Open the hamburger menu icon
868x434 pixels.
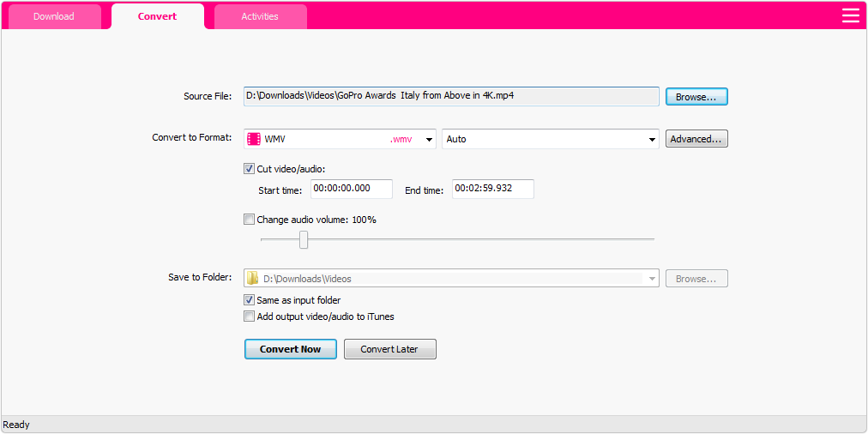[x=850, y=15]
